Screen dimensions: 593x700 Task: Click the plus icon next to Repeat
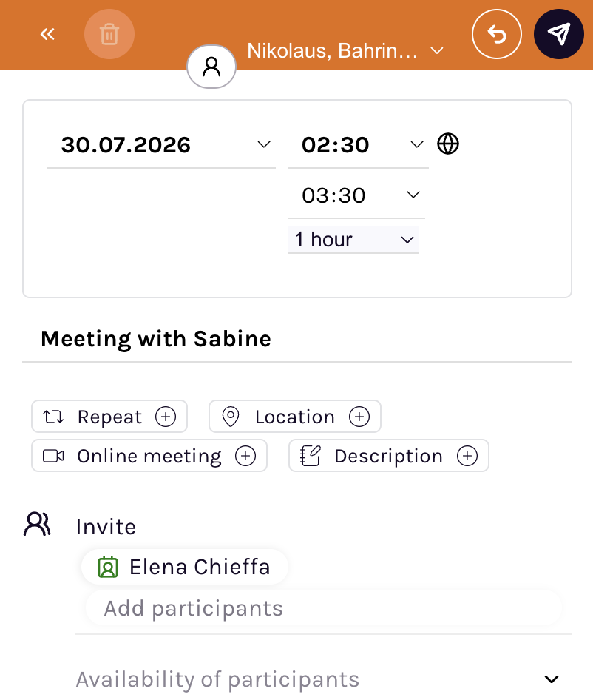click(166, 417)
